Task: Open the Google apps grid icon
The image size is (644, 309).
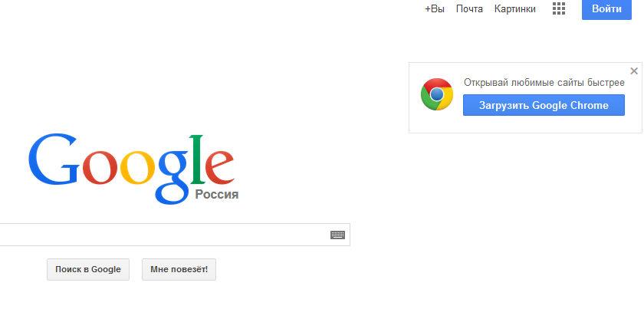Action: click(559, 8)
